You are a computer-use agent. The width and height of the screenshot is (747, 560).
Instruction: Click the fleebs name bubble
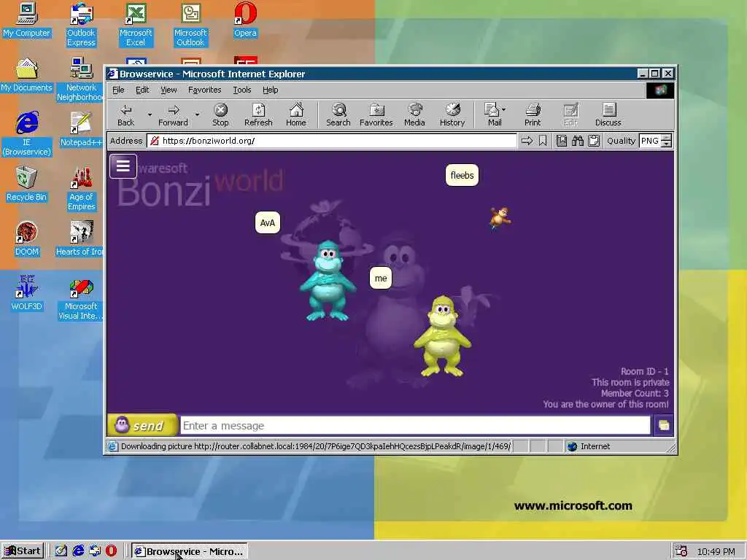click(x=462, y=175)
